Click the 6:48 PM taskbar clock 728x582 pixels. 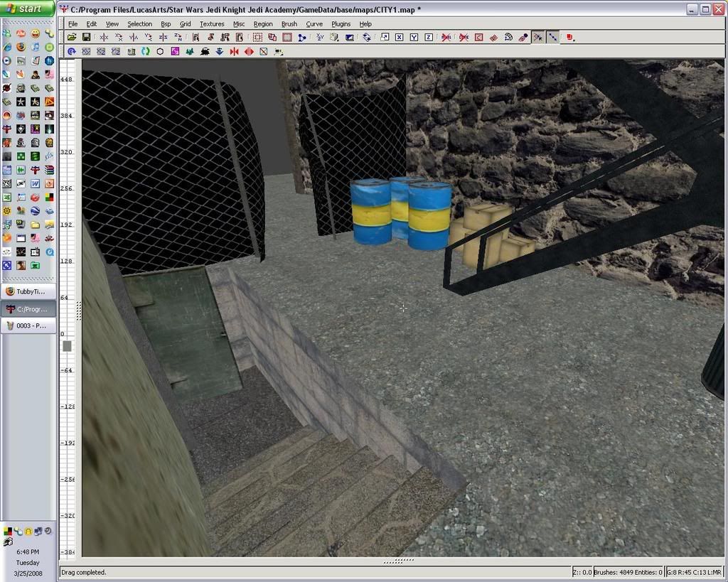tap(28, 552)
